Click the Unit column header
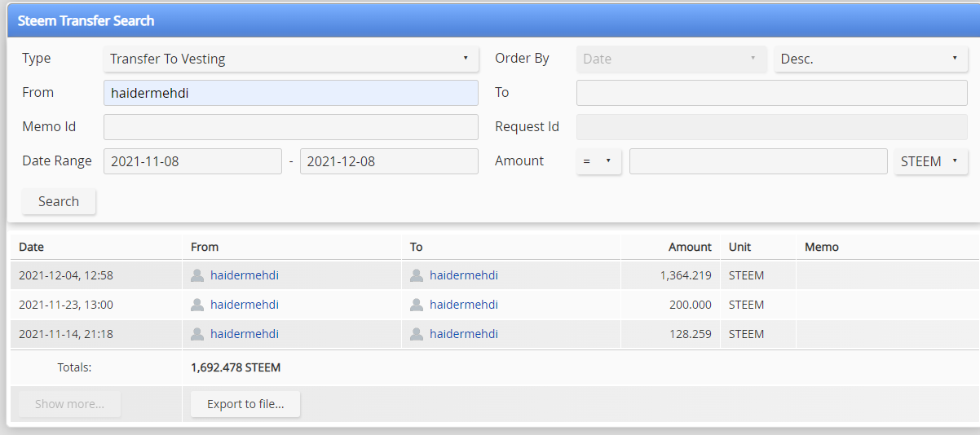This screenshot has width=980, height=435. pyautogui.click(x=740, y=247)
